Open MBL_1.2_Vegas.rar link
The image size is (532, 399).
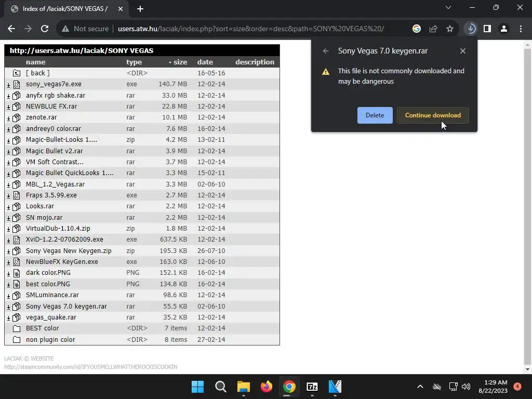pyautogui.click(x=55, y=184)
